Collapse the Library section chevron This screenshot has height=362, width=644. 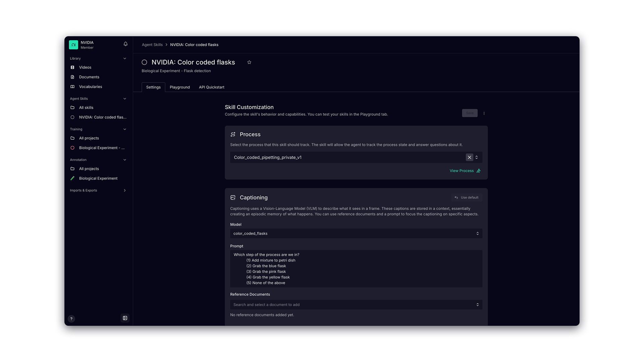pyautogui.click(x=125, y=58)
